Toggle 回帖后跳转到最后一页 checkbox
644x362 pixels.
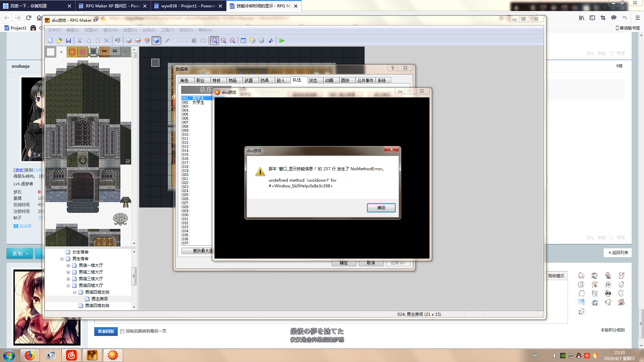click(x=122, y=331)
